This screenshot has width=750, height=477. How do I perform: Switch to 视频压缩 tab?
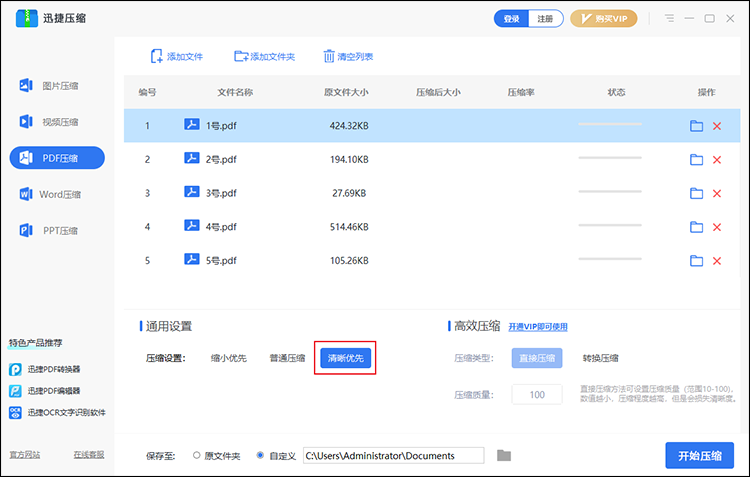point(58,122)
